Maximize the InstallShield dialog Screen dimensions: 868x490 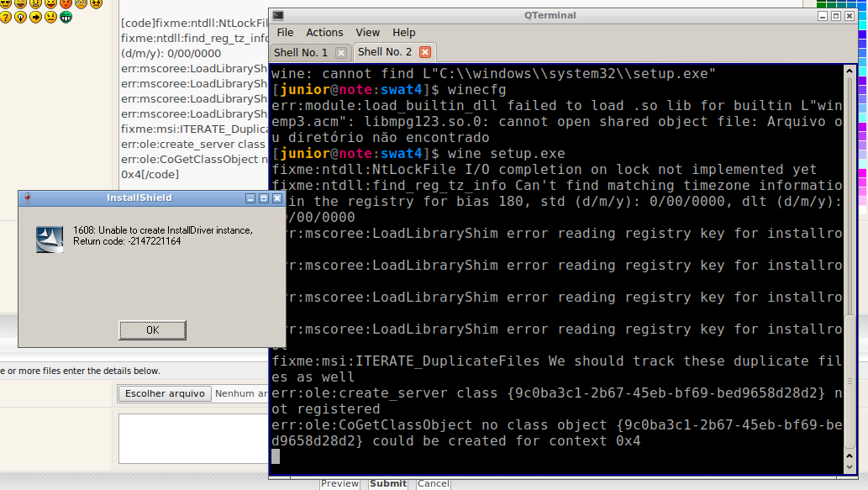pyautogui.click(x=264, y=198)
